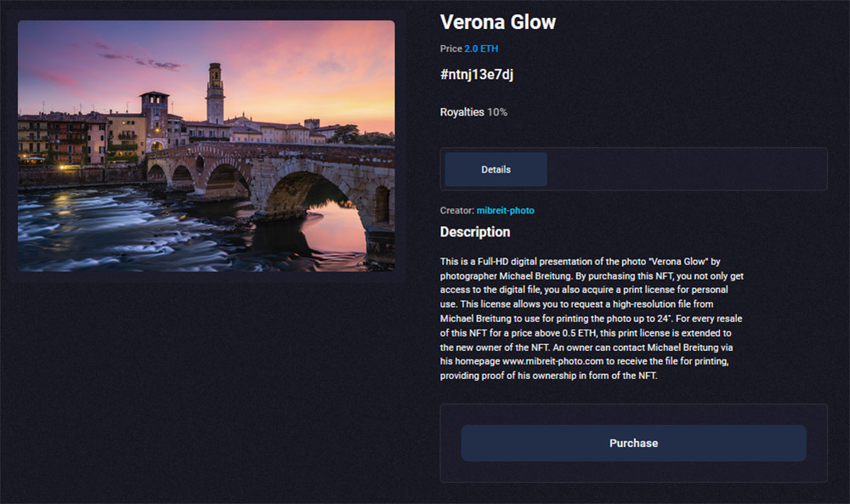Screen dimensions: 850x504
Task: Click the Purchase button
Action: 633,443
